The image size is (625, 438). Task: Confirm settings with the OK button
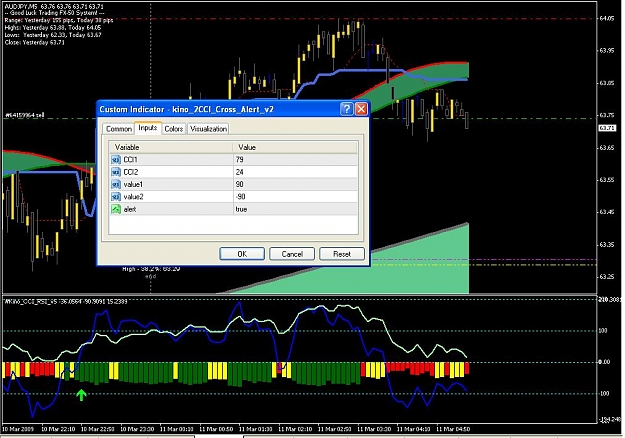coord(242,254)
